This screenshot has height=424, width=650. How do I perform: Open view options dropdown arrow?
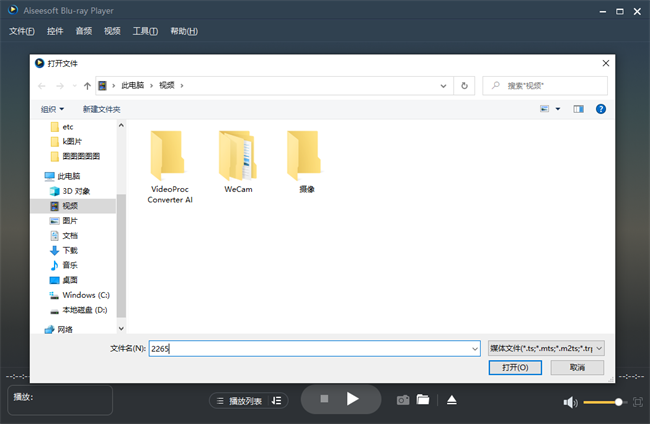pyautogui.click(x=558, y=109)
